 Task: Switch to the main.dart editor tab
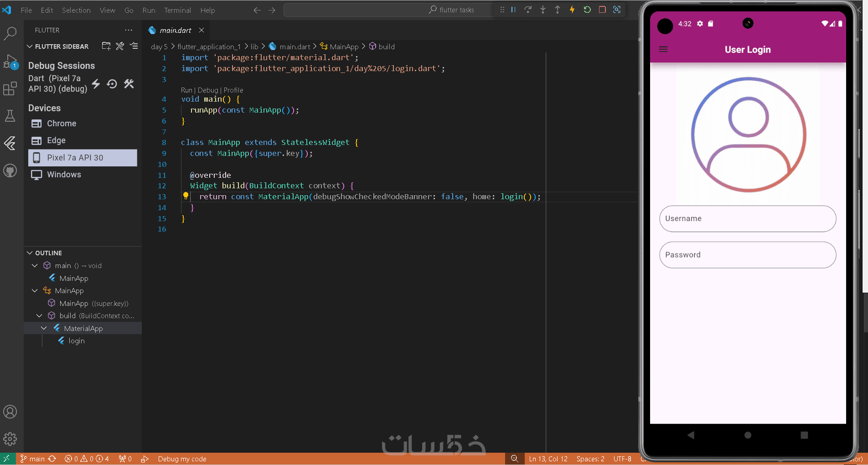[x=176, y=30]
